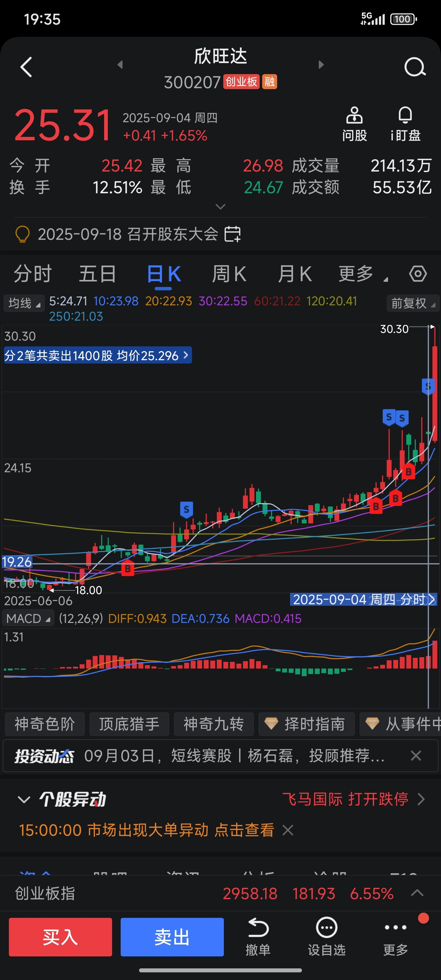Tap the 19.26 cost price label

[x=17, y=562]
